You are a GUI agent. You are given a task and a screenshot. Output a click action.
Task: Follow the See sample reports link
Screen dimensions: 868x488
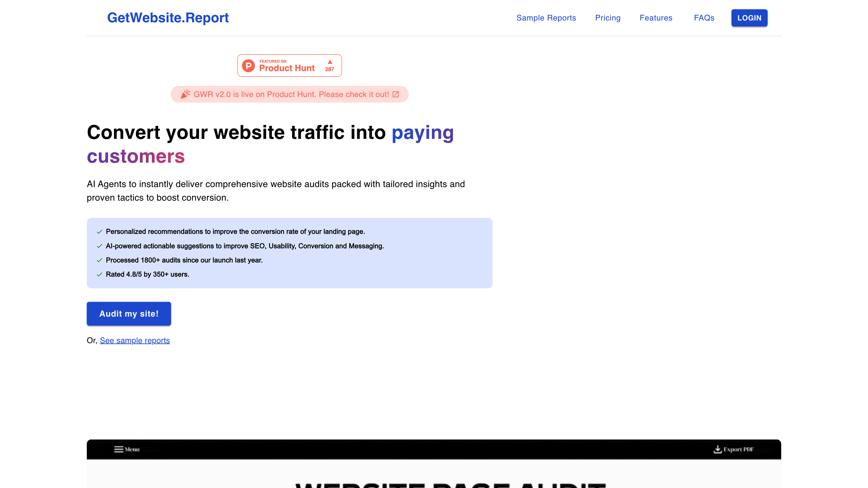[135, 340]
